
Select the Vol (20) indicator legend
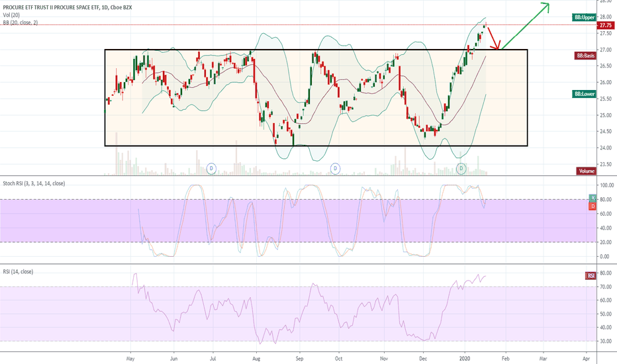point(11,15)
